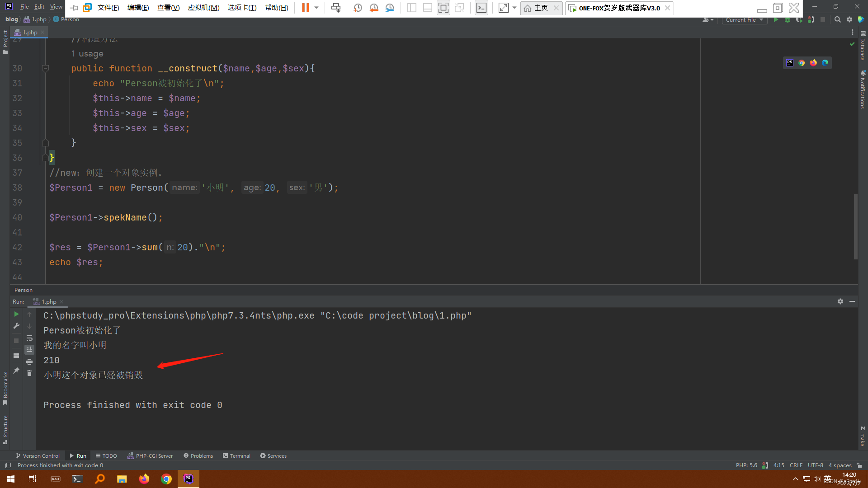The image size is (868, 488).
Task: Open the UTF-8 encoding selector
Action: tap(815, 465)
